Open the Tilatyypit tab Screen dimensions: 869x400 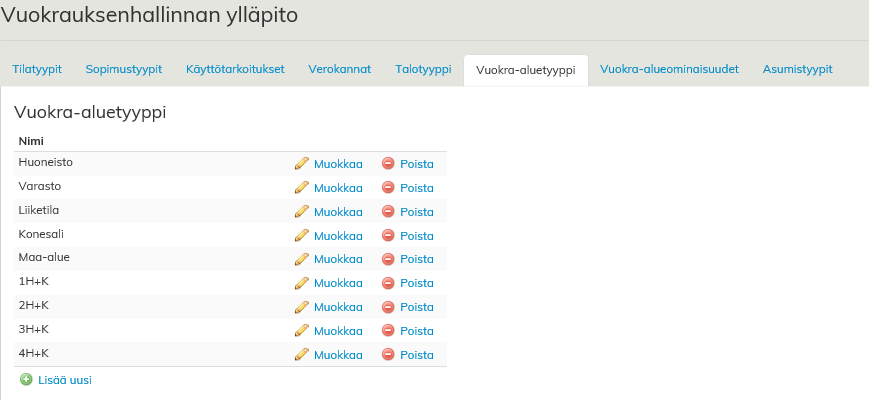coord(37,69)
